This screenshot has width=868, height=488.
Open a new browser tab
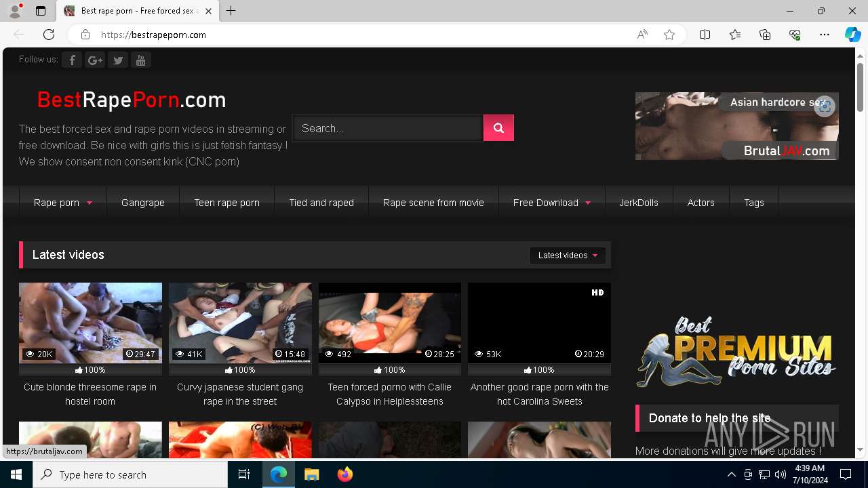(231, 11)
